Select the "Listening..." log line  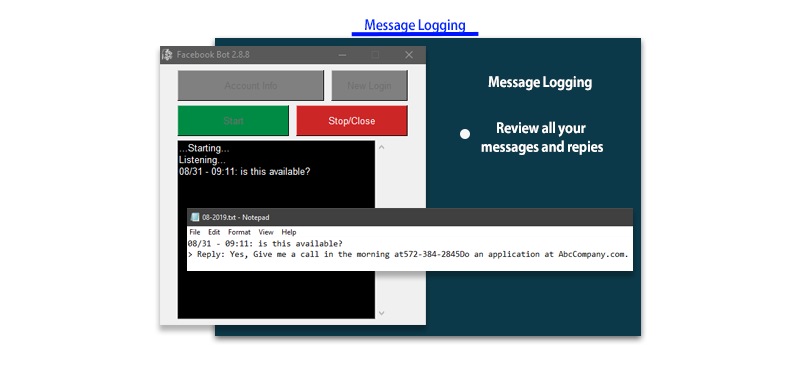[x=202, y=160]
